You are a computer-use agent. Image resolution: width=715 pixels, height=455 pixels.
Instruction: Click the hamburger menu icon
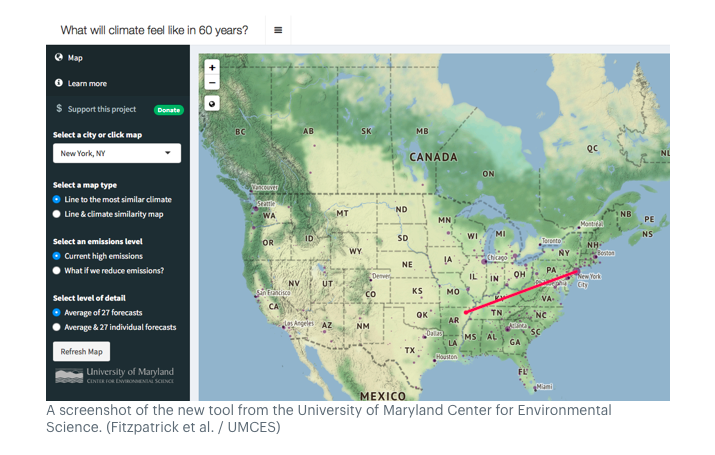(278, 30)
